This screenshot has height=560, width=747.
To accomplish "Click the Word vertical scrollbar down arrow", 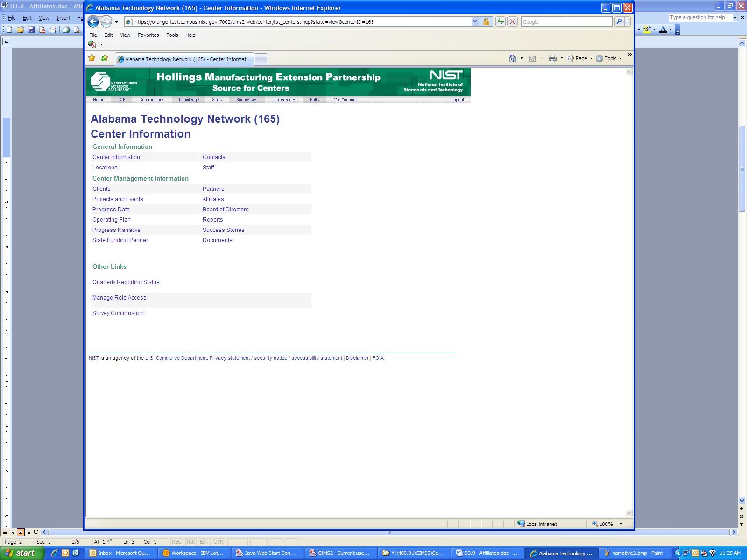I will coord(742,500).
